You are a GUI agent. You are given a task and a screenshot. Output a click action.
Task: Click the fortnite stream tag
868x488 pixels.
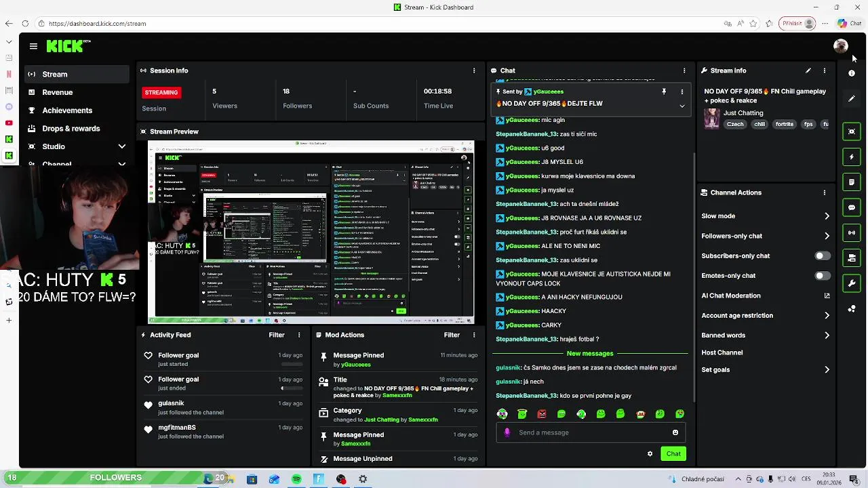[785, 125]
